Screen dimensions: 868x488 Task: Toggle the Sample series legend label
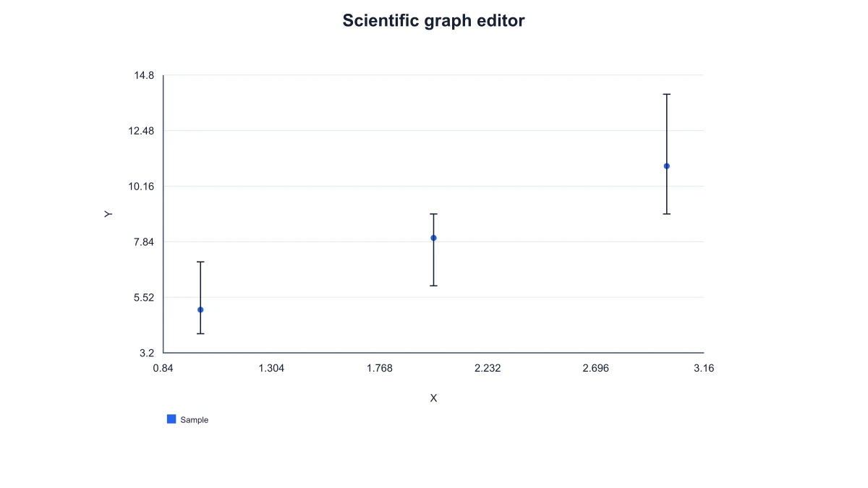[x=194, y=420]
